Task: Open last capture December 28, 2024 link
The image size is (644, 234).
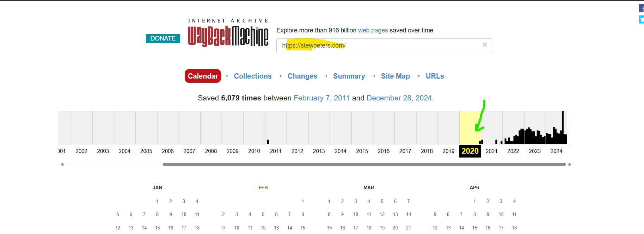Action: point(399,98)
